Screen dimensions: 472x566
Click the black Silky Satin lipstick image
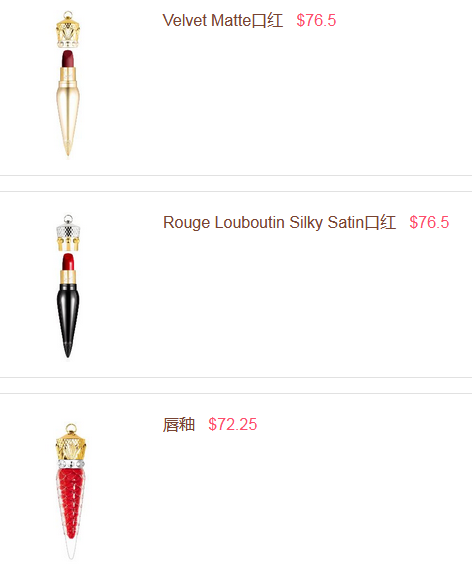coord(68,286)
